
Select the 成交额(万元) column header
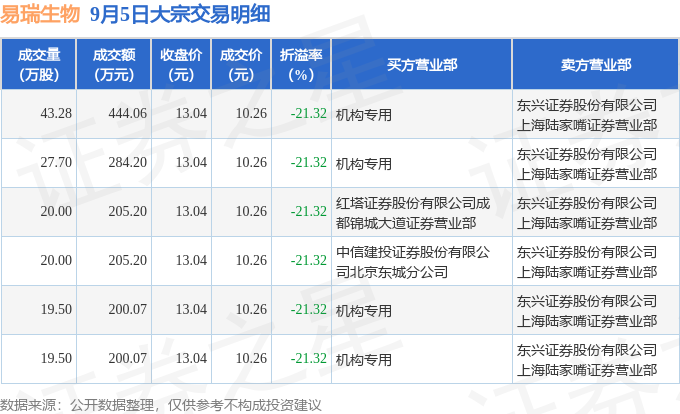(x=114, y=65)
